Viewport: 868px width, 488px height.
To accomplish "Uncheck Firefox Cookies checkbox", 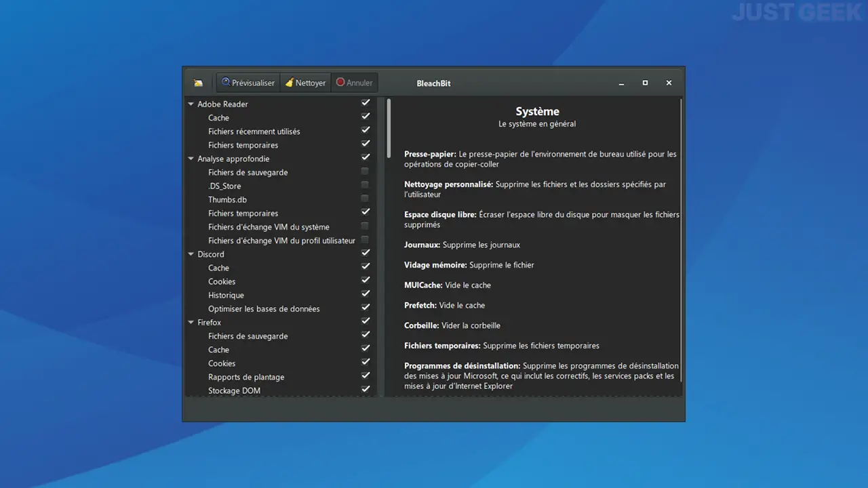I will 366,362.
